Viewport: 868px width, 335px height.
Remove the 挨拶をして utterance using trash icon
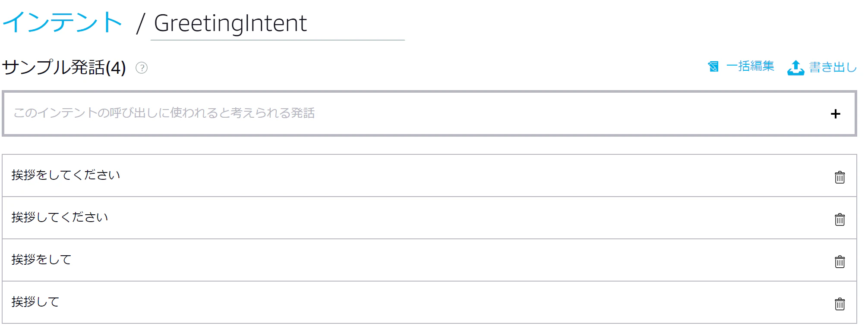coord(840,261)
